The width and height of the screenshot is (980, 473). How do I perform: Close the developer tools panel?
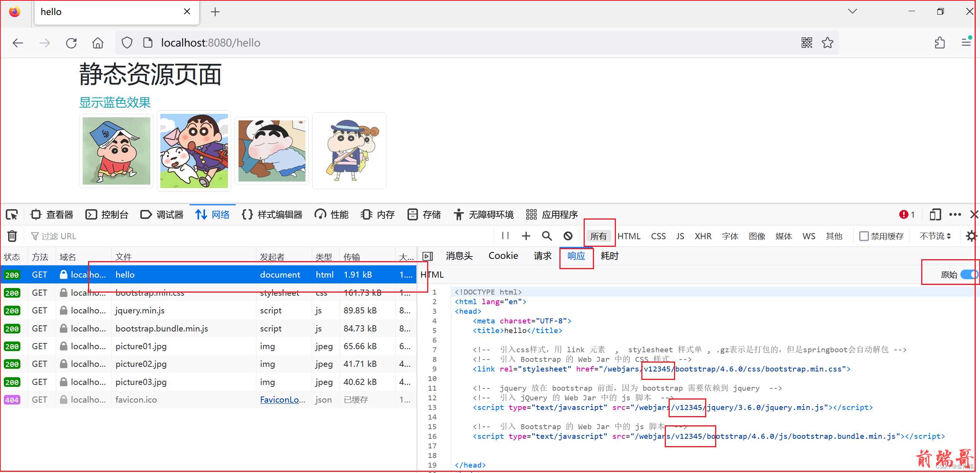click(974, 215)
